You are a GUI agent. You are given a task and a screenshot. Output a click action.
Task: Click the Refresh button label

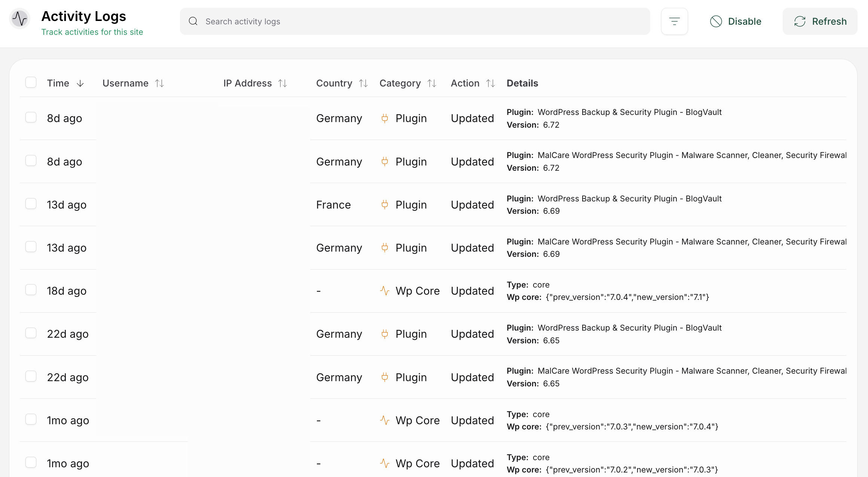pyautogui.click(x=829, y=21)
